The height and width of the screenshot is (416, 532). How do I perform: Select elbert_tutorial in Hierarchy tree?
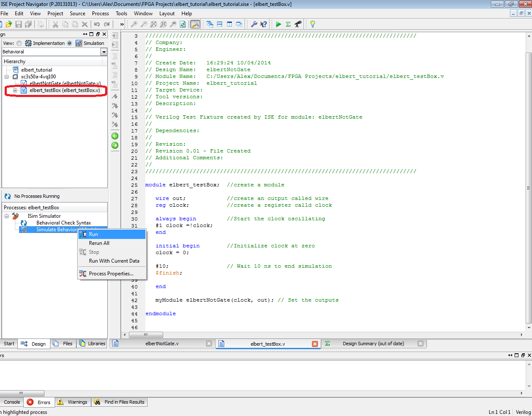point(36,70)
